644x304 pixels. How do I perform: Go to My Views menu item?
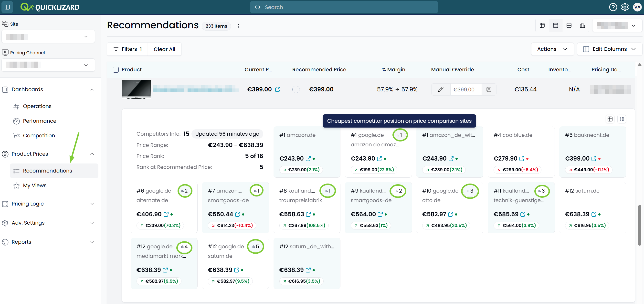point(35,185)
